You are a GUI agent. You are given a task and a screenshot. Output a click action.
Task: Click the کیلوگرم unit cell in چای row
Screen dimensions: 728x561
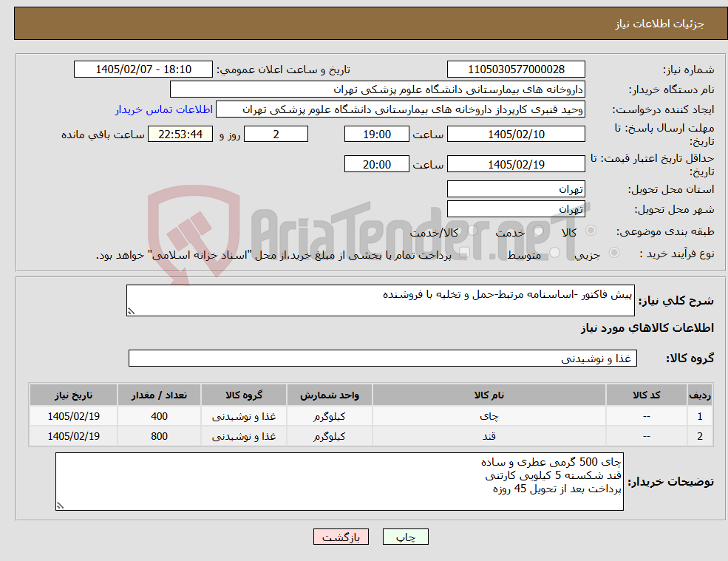click(329, 416)
